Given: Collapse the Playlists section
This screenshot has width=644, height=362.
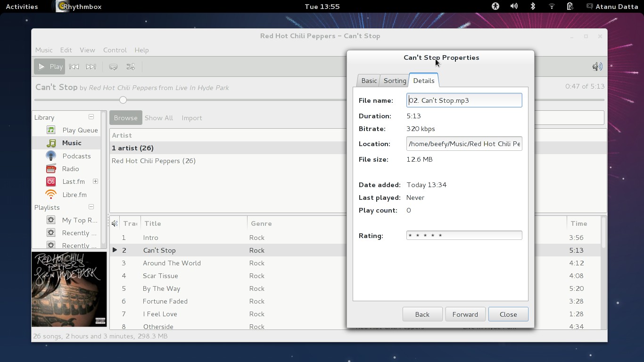Looking at the screenshot, I should 91,207.
